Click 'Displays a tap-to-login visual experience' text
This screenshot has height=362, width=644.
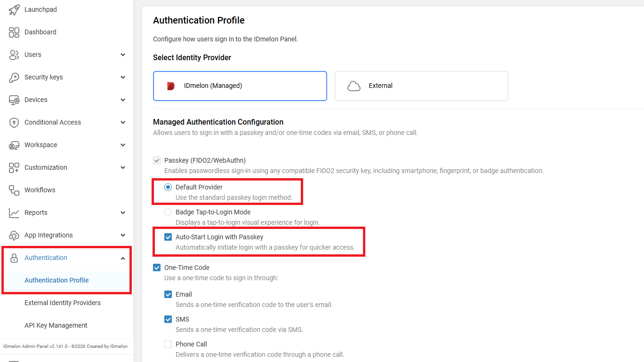point(248,222)
